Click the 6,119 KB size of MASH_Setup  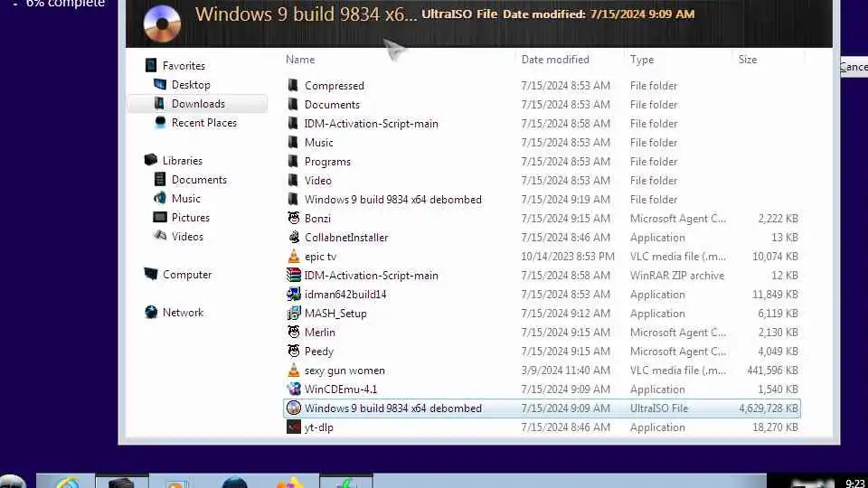pos(778,314)
